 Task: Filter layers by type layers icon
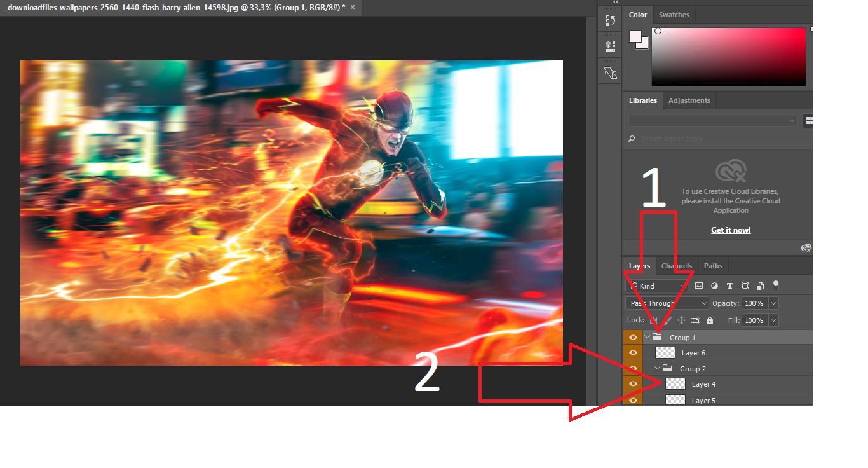(x=729, y=286)
